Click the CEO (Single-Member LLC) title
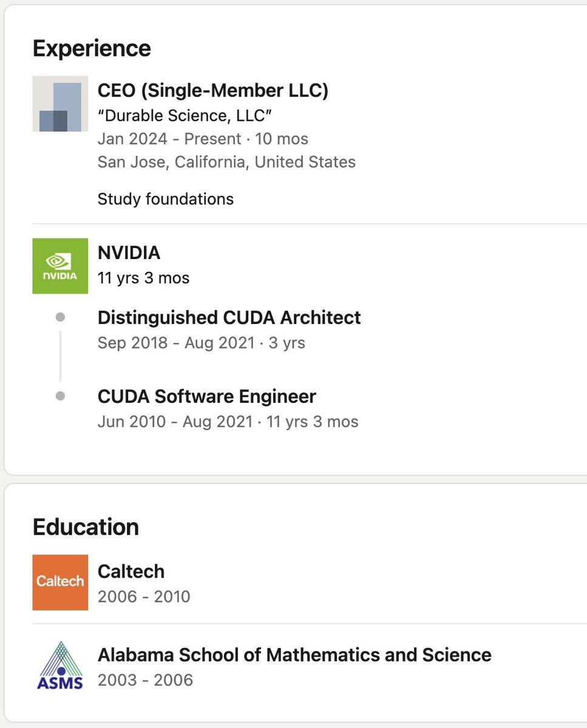Image resolution: width=587 pixels, height=728 pixels. click(x=213, y=91)
